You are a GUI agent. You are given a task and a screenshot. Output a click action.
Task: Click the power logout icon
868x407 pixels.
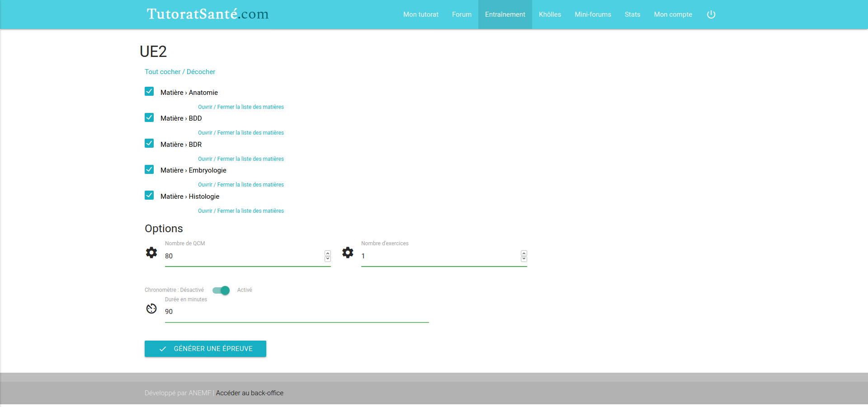[x=711, y=14]
